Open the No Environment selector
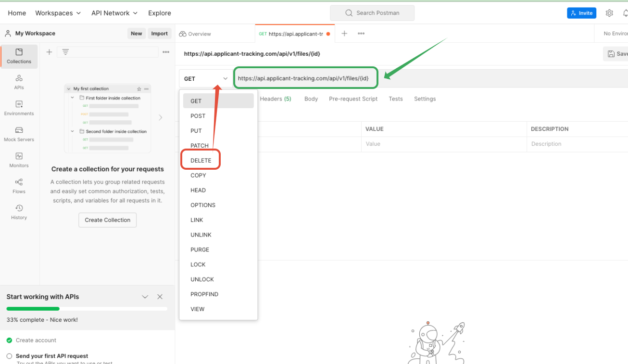 [615, 34]
